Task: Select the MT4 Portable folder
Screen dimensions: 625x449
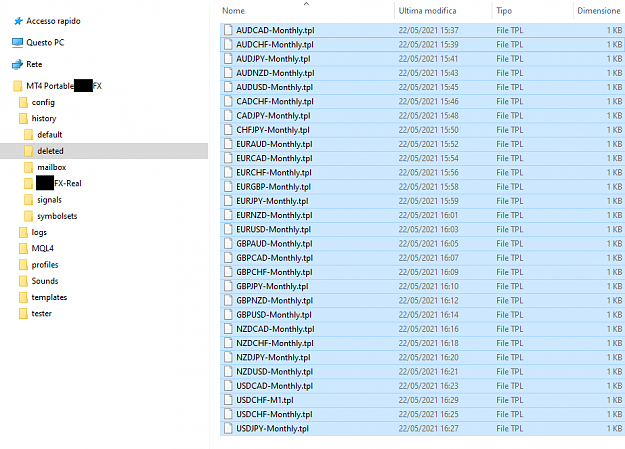Action: [64, 86]
